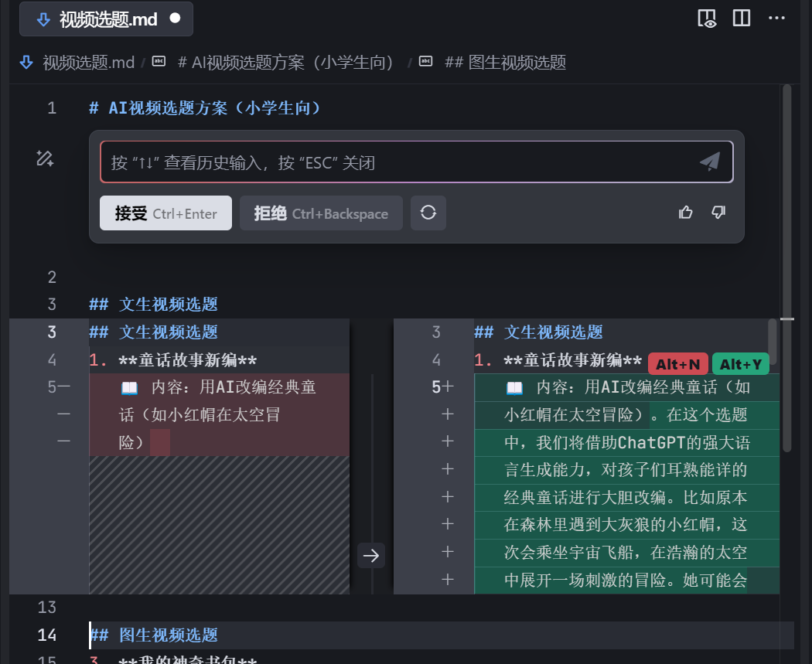This screenshot has height=664, width=812.
Task: Click the '## 文生视频选题' heading on editor line 3
Action: (153, 305)
